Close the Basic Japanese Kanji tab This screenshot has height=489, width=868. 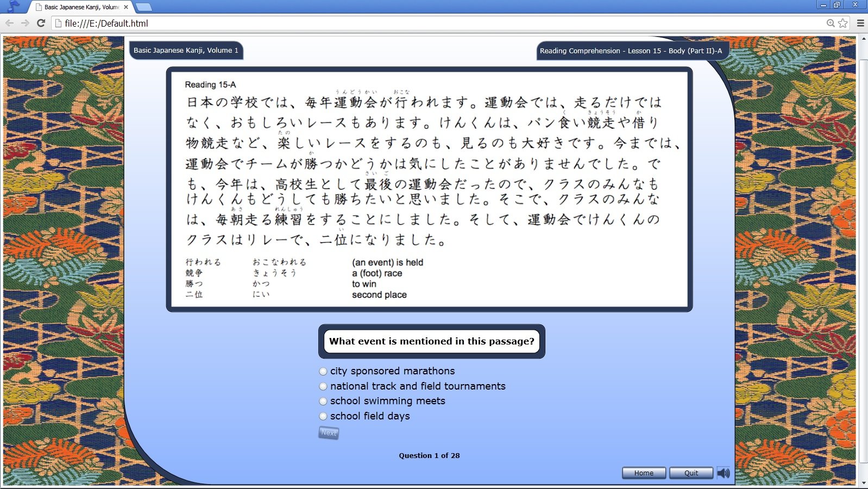point(126,7)
